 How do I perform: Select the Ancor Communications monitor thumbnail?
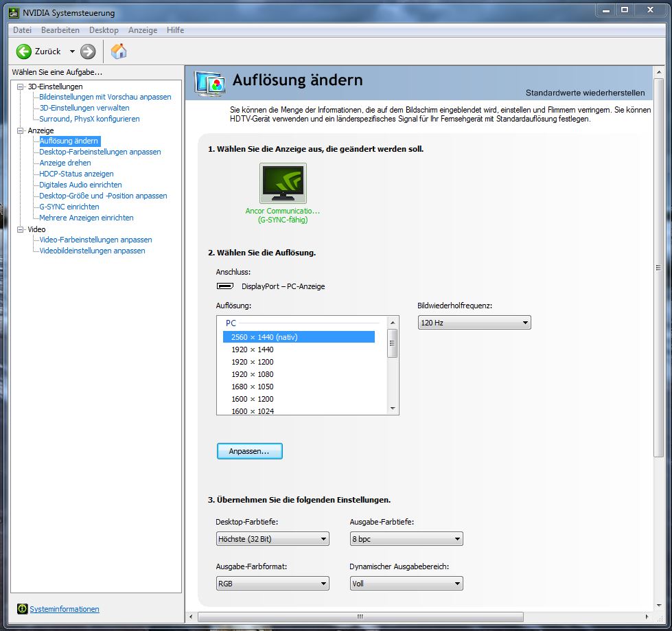click(x=283, y=183)
